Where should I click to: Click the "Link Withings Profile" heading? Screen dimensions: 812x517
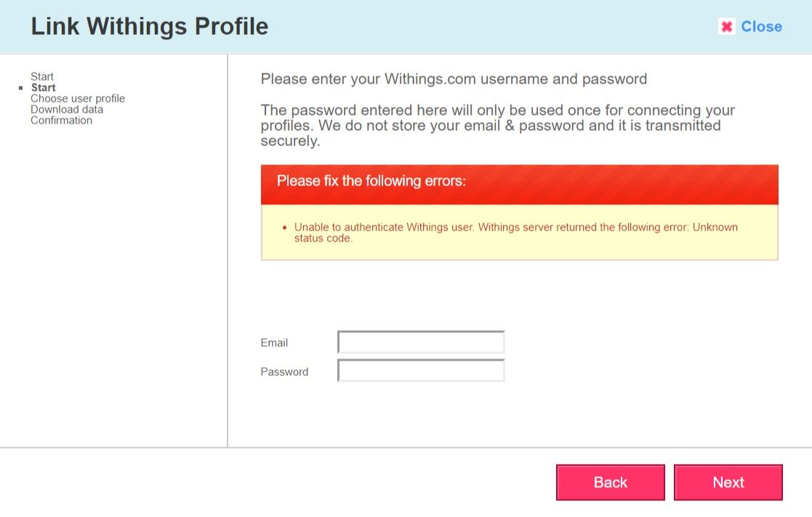(150, 27)
